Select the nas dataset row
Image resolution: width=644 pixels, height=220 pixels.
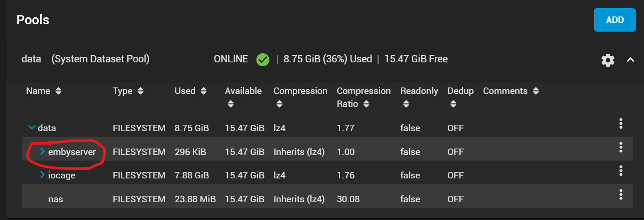coord(55,199)
